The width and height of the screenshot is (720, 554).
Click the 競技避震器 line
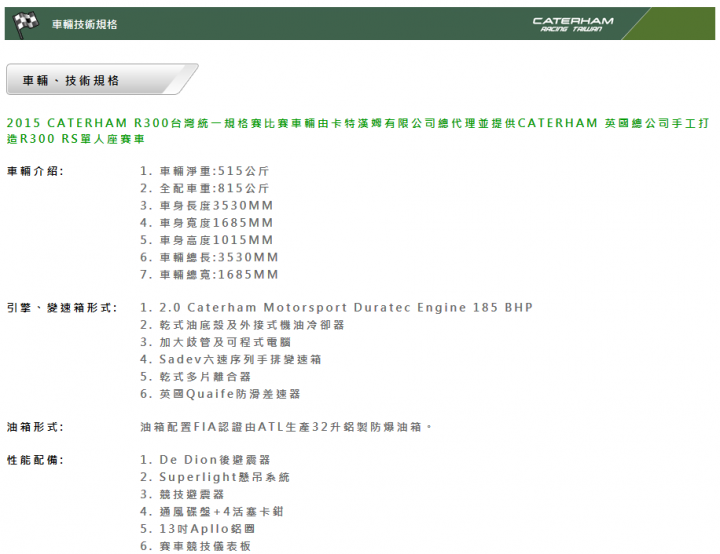182,494
